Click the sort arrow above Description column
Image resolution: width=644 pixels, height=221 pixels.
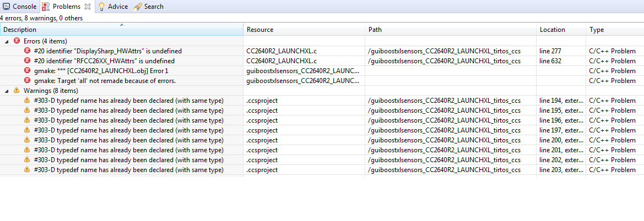[x=122, y=25]
